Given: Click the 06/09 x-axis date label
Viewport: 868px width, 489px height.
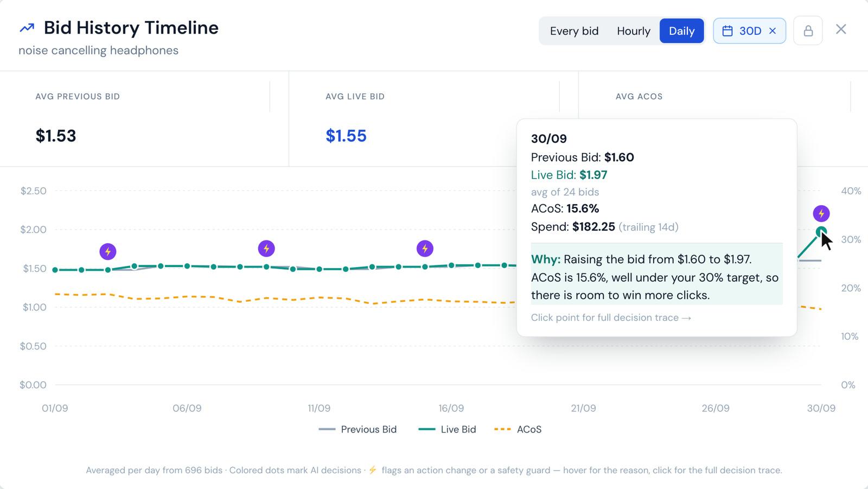Looking at the screenshot, I should pyautogui.click(x=187, y=408).
